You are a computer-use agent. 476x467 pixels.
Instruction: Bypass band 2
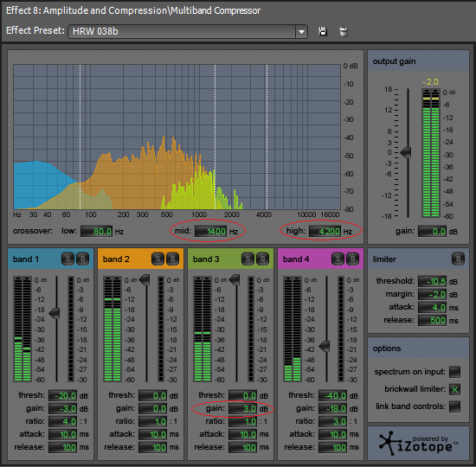point(172,259)
